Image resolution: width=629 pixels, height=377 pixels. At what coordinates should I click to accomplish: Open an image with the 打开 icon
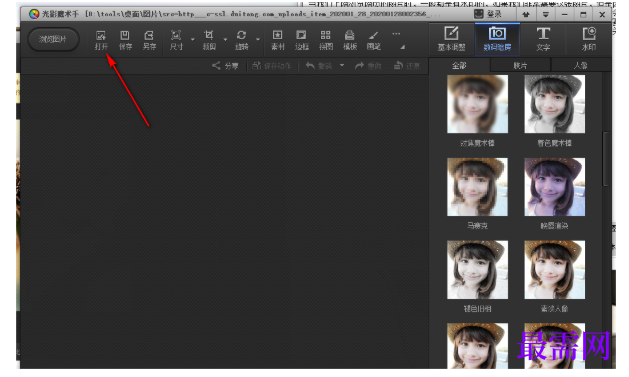tap(101, 40)
